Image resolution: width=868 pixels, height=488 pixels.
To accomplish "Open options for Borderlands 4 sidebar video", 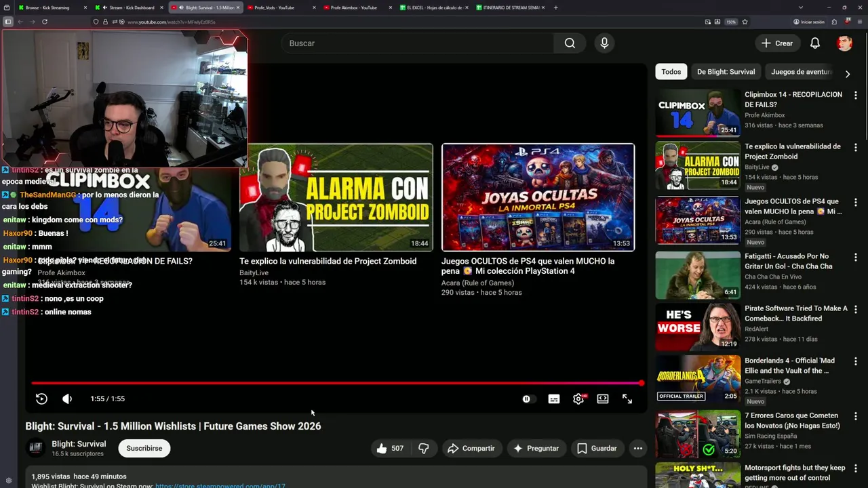I will pos(856,361).
